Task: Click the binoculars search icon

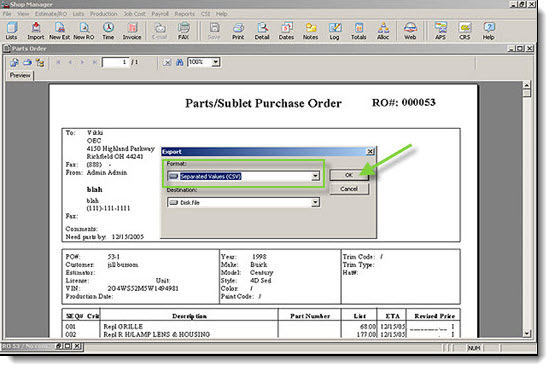Action: coord(180,62)
